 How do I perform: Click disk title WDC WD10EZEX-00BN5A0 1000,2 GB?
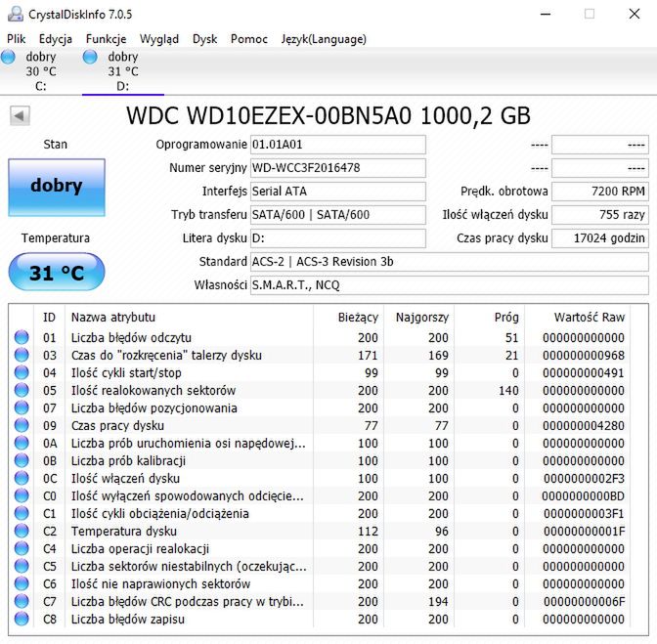point(328,116)
